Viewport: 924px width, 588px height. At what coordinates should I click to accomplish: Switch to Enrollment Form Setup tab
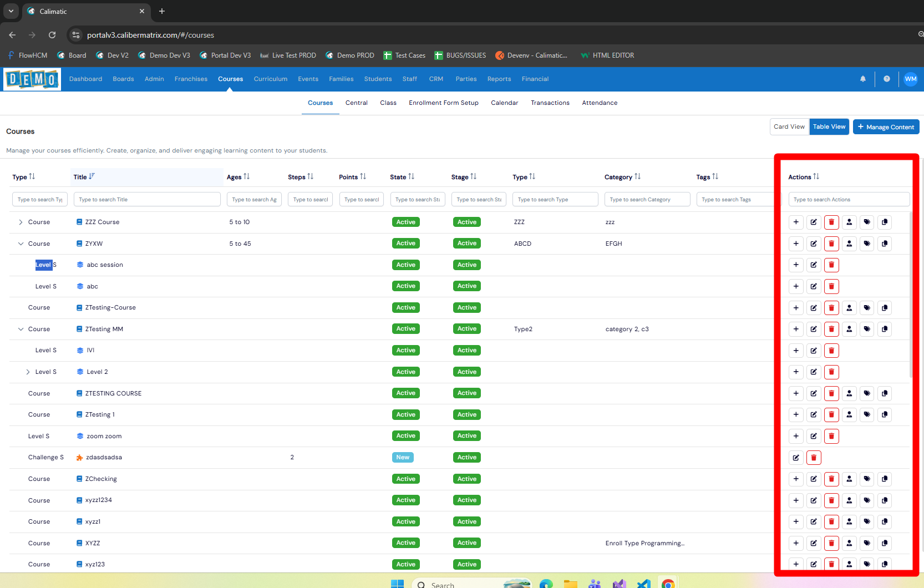pyautogui.click(x=443, y=103)
